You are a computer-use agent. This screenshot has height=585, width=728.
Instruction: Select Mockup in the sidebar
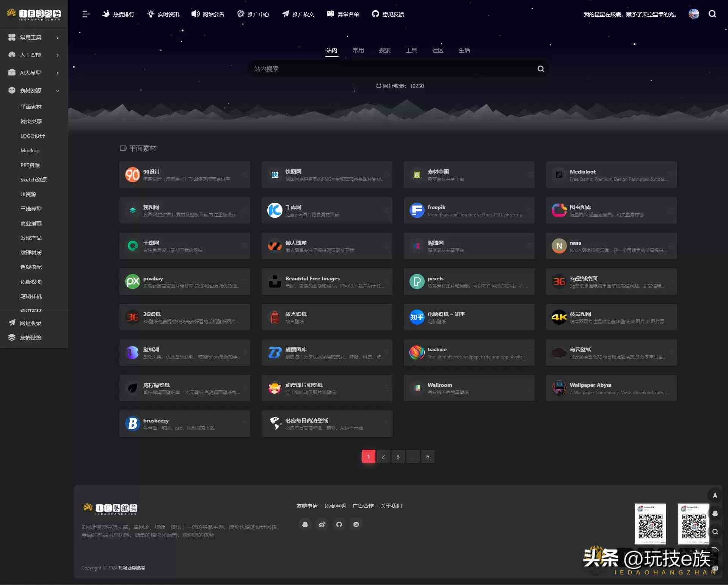tap(30, 150)
